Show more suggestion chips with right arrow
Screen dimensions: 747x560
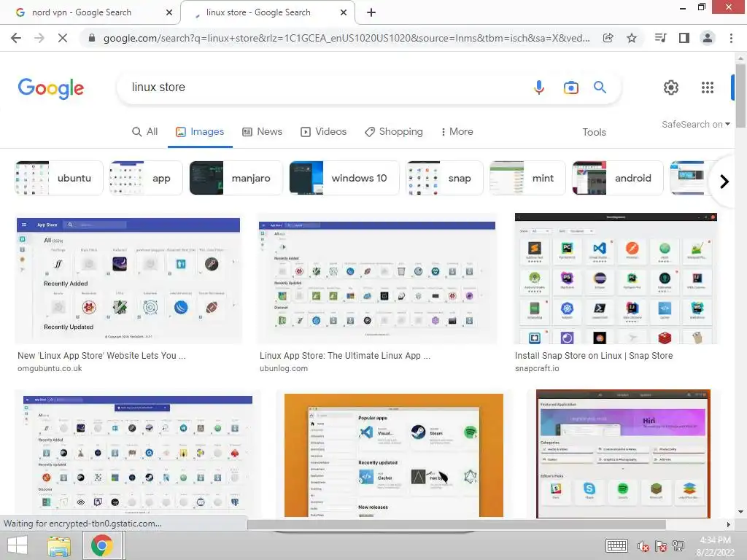724,182
